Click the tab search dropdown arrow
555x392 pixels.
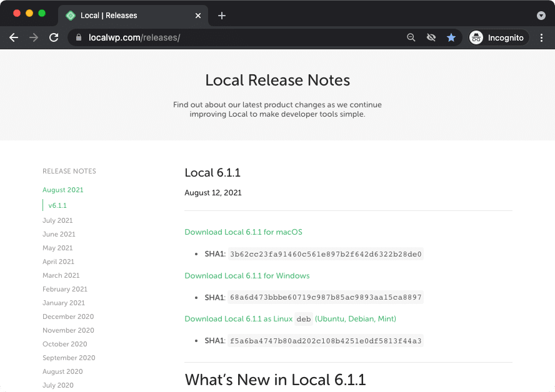[541, 16]
